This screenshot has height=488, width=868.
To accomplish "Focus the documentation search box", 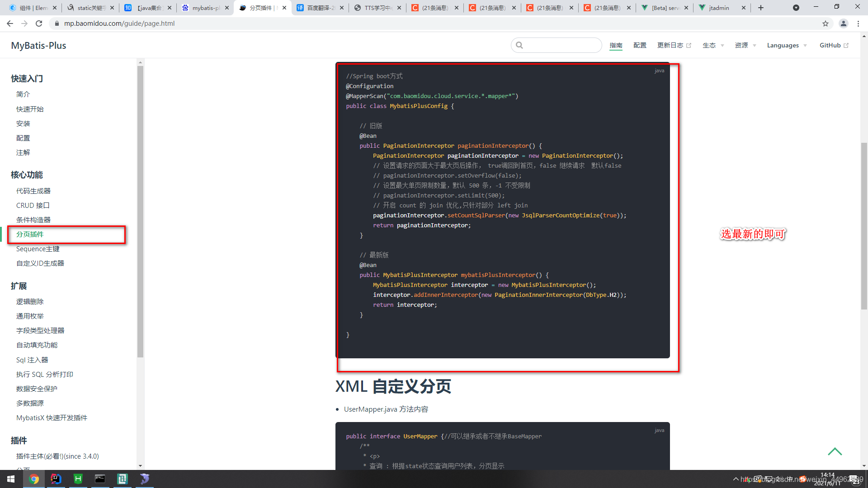I will [557, 45].
